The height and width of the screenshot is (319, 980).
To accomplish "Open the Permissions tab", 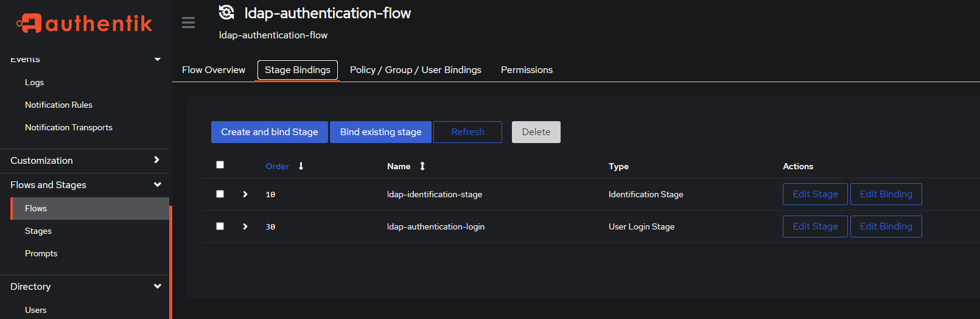I will pyautogui.click(x=527, y=70).
